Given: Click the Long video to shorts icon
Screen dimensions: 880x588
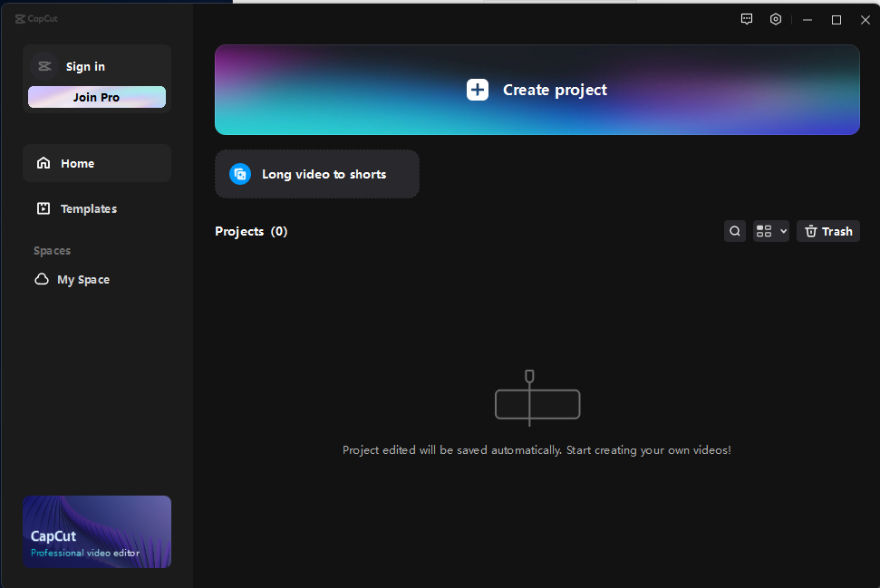Looking at the screenshot, I should coord(240,174).
